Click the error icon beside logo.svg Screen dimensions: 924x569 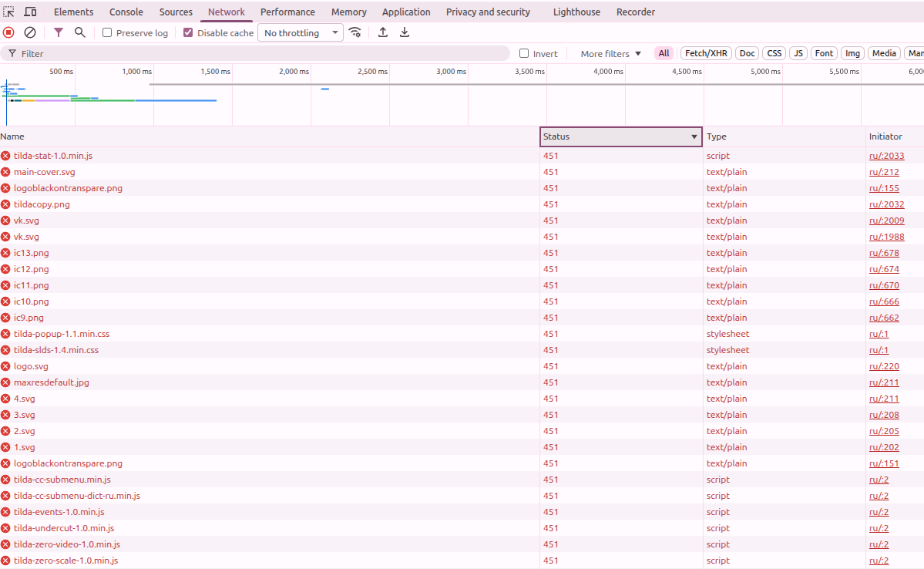point(5,366)
